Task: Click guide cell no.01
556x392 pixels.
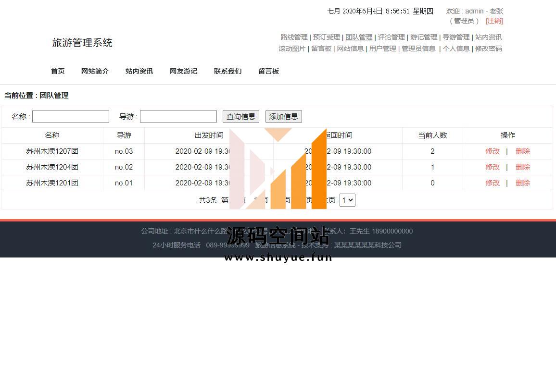Action: point(124,183)
